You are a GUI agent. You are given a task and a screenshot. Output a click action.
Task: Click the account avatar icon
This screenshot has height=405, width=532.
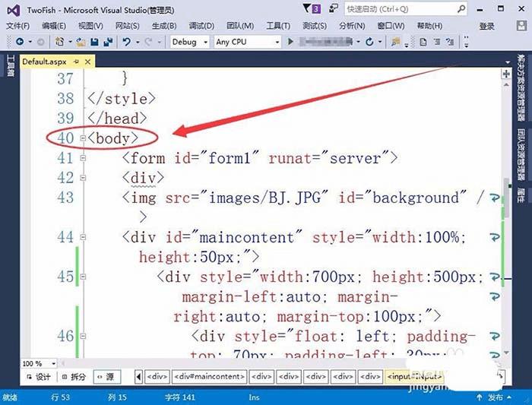point(521,26)
